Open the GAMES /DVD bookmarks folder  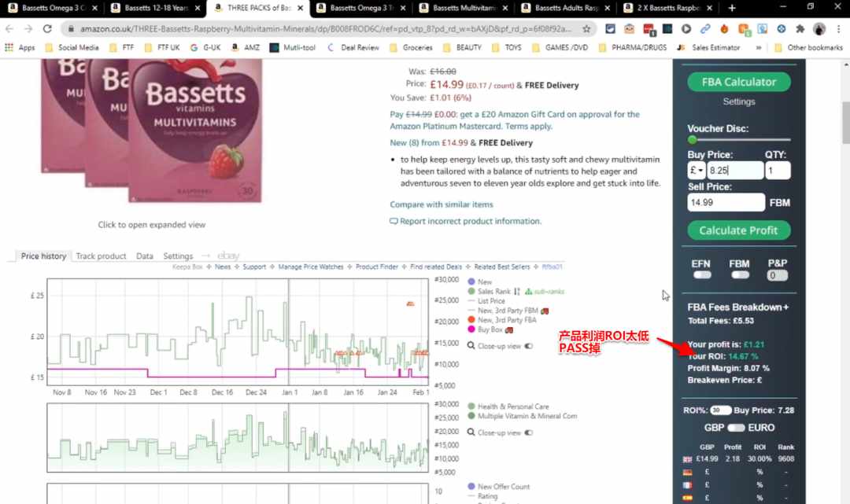coord(560,48)
